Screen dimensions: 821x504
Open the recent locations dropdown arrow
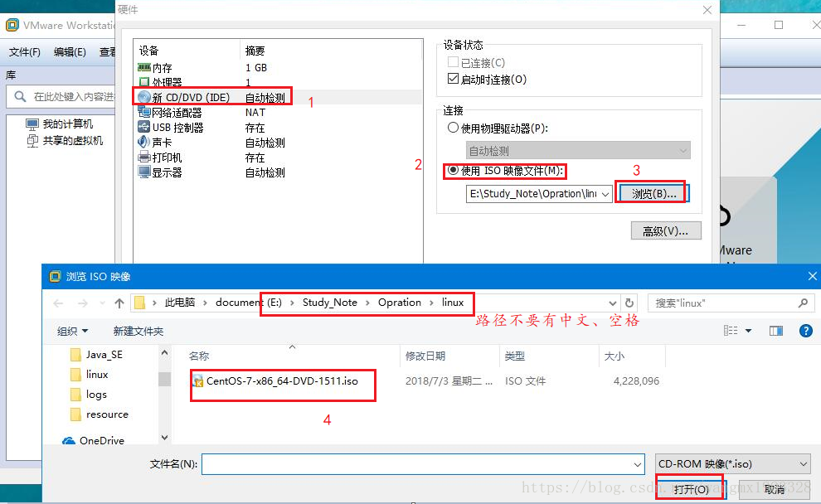(103, 303)
